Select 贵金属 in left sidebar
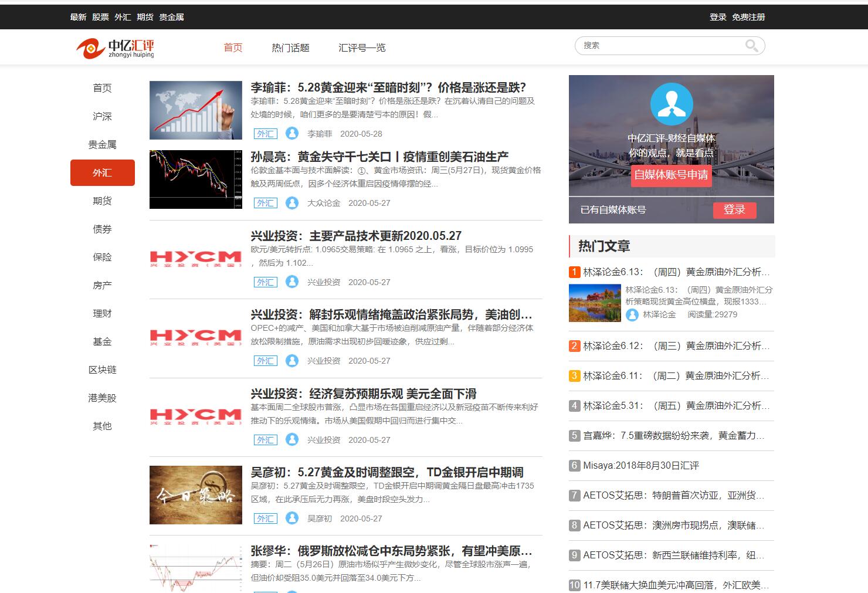 tap(102, 144)
